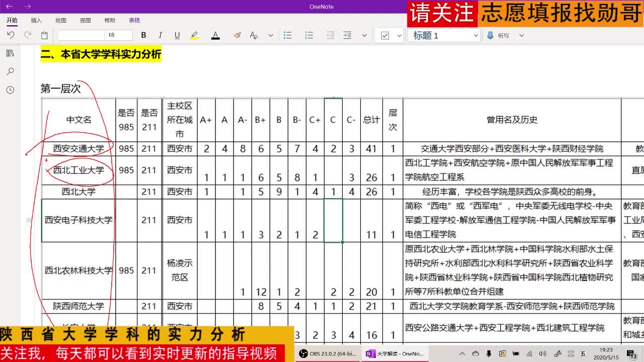Show hidden system tray icons
This screenshot has height=362, width=644.
[462, 354]
